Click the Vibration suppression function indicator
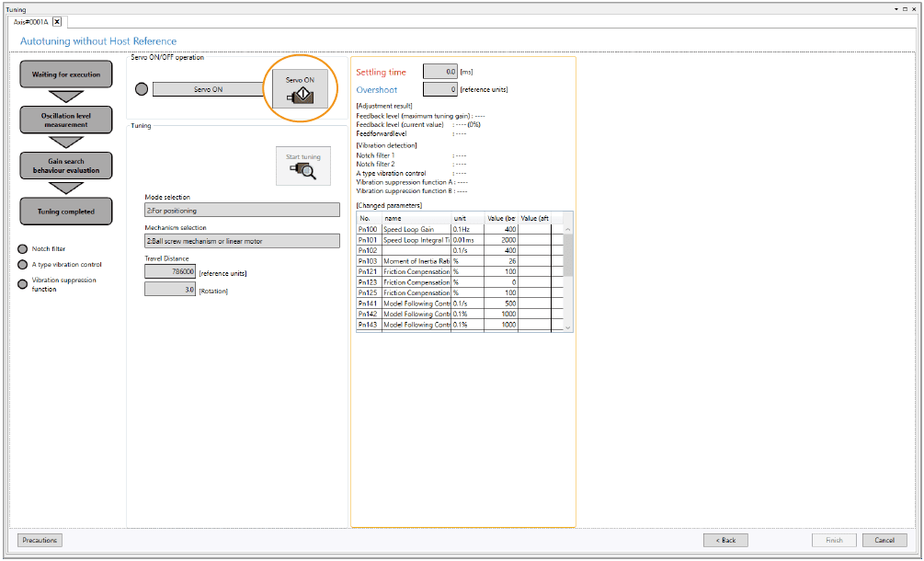924x561 pixels. (x=22, y=284)
